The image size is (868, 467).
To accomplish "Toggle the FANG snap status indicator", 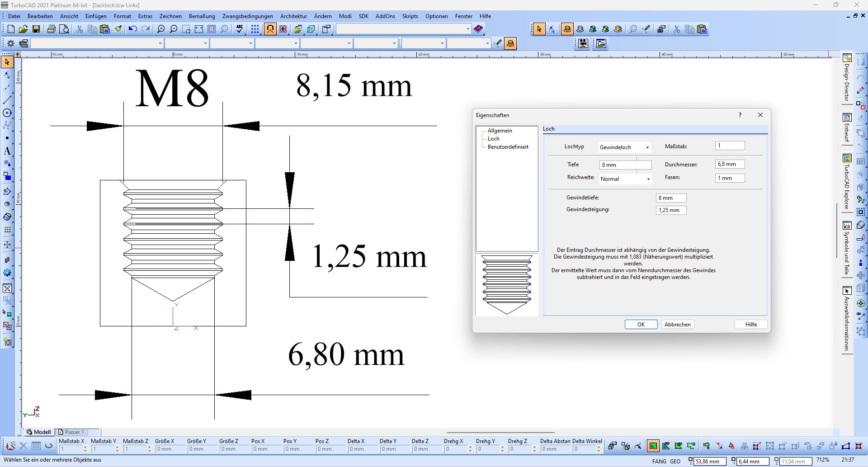I will coord(659,462).
